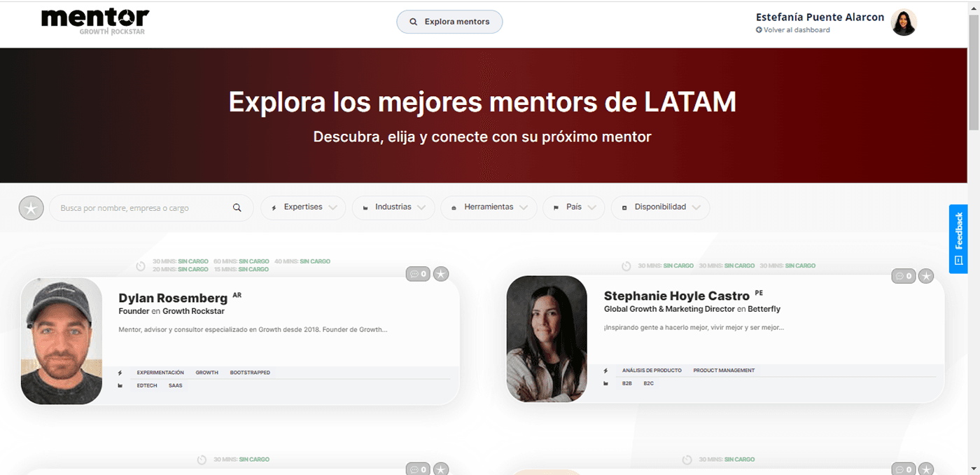Viewport: 980px width, 475px height.
Task: Open Stephanie Hoyle Castro's comments counter icon
Action: (x=903, y=276)
